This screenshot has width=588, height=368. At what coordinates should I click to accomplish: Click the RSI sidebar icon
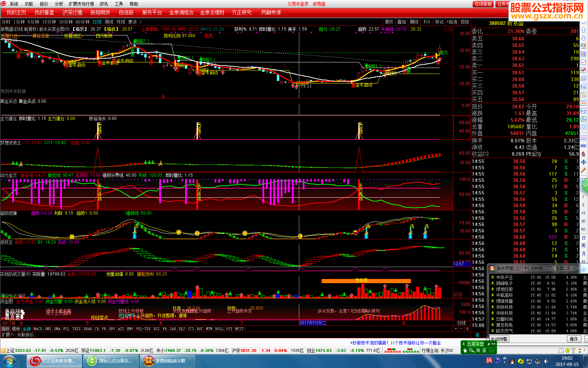tap(583, 146)
